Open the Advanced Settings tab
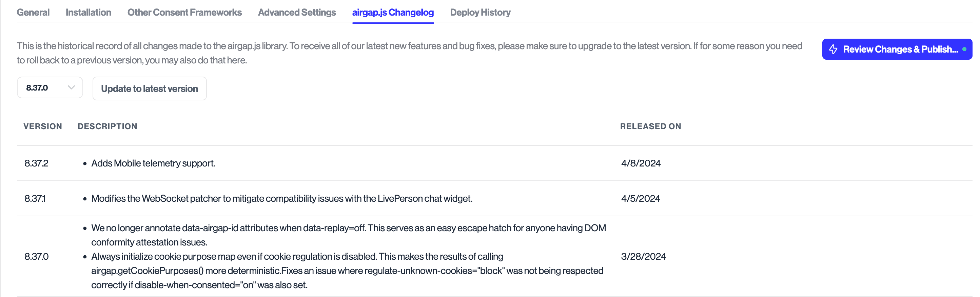The height and width of the screenshot is (297, 980). coord(296,12)
